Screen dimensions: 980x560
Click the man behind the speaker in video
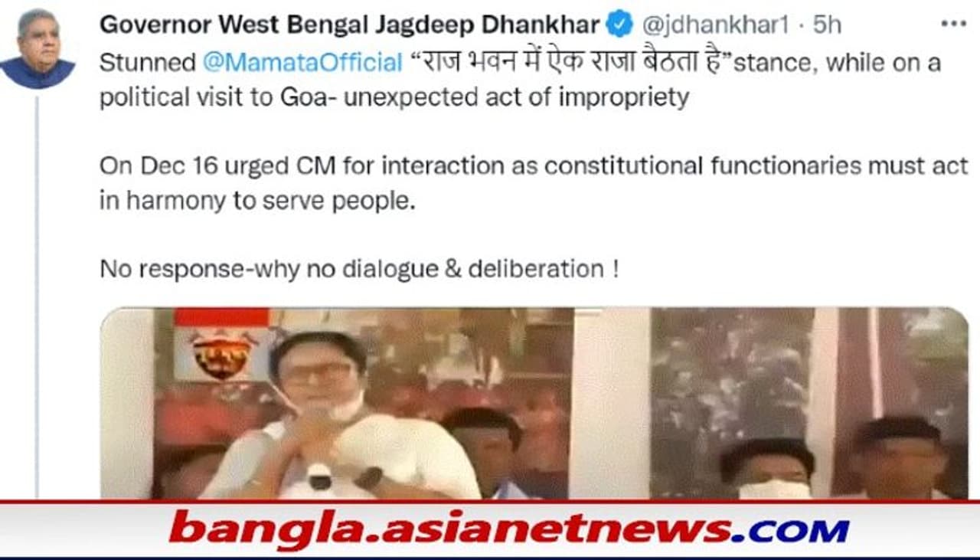point(482,450)
